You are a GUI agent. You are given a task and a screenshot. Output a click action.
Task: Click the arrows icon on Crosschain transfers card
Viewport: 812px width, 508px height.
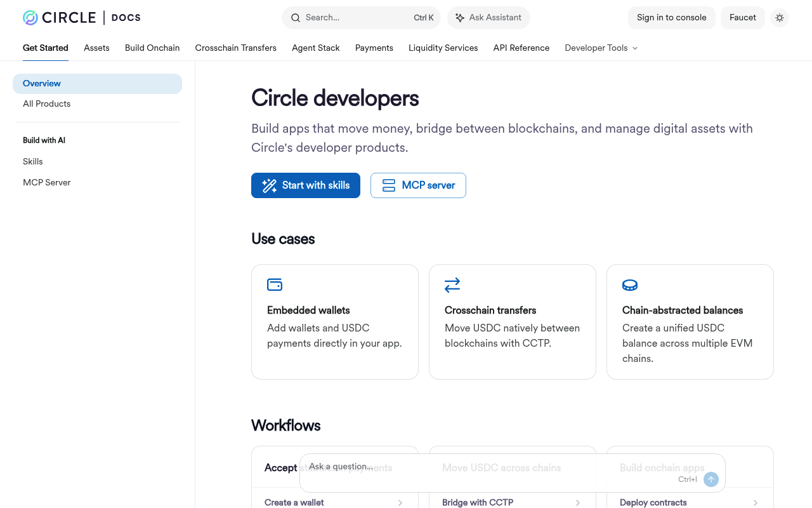click(452, 285)
